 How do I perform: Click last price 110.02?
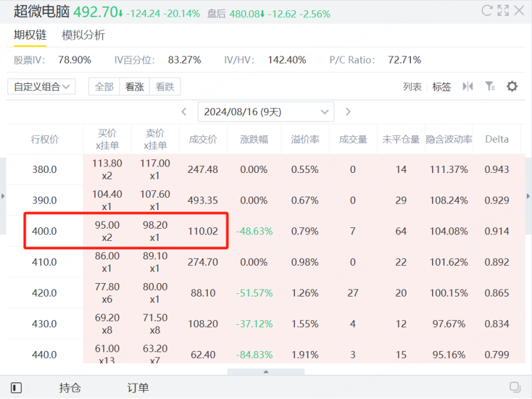(x=203, y=231)
